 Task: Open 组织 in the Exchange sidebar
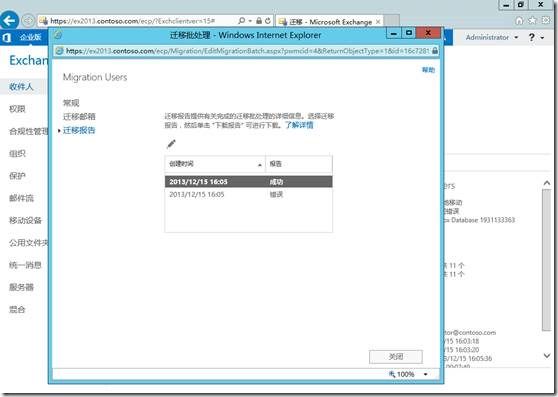click(17, 154)
